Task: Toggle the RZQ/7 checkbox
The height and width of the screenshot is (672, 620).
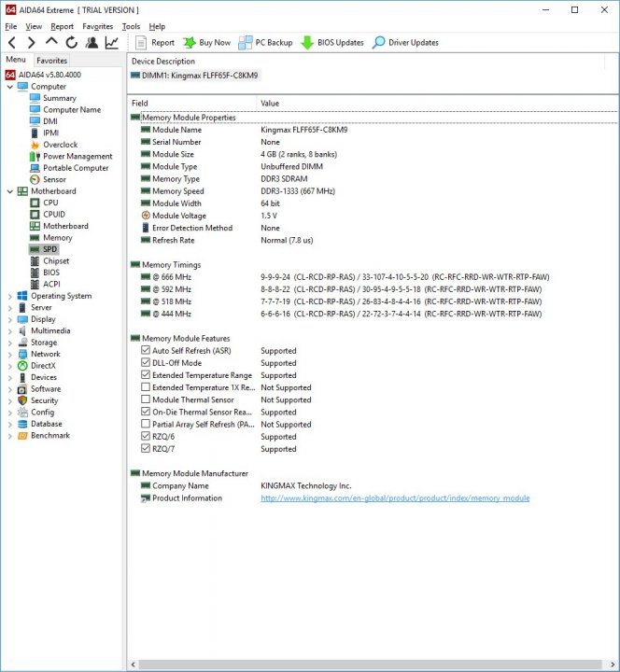Action: [x=146, y=448]
